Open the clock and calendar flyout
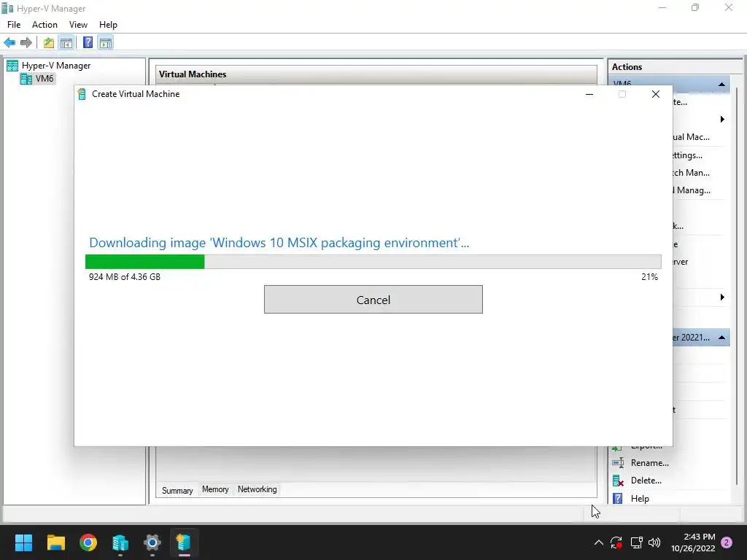This screenshot has height=560, width=747. (693, 542)
